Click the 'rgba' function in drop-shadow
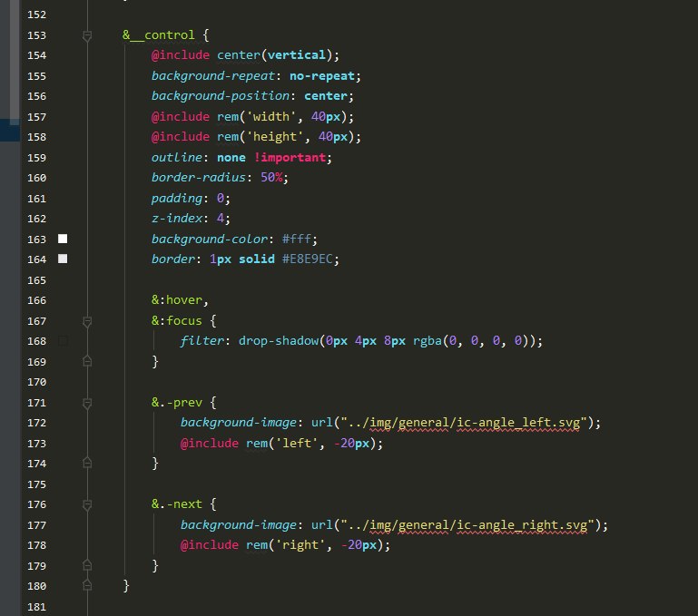This screenshot has width=698, height=616. pyautogui.click(x=428, y=341)
